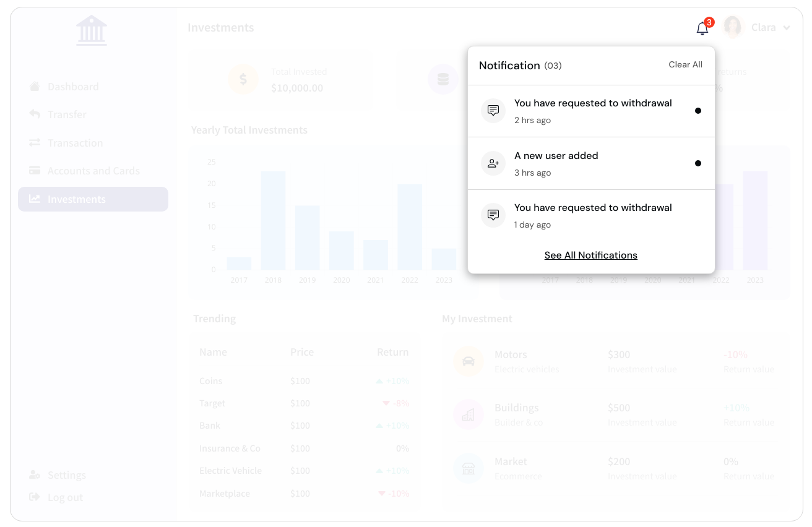Click the user-add icon in the notification panel
This screenshot has height=527, width=812.
[493, 163]
